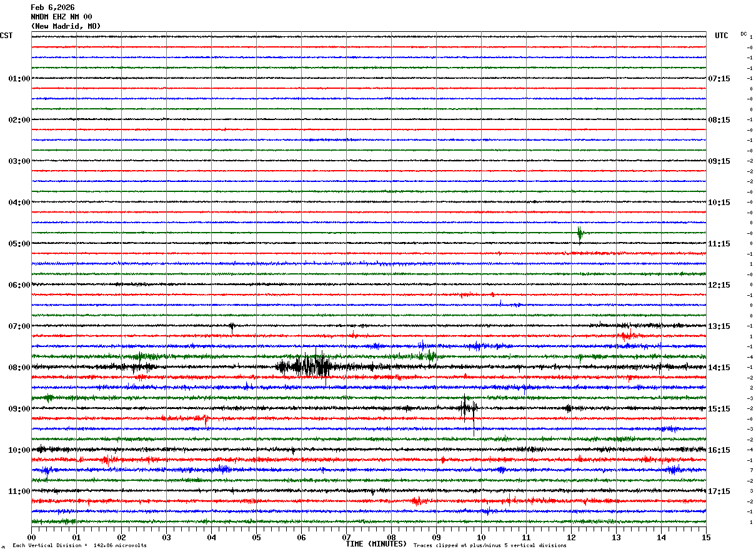Click the UTC timezone header label

point(722,36)
